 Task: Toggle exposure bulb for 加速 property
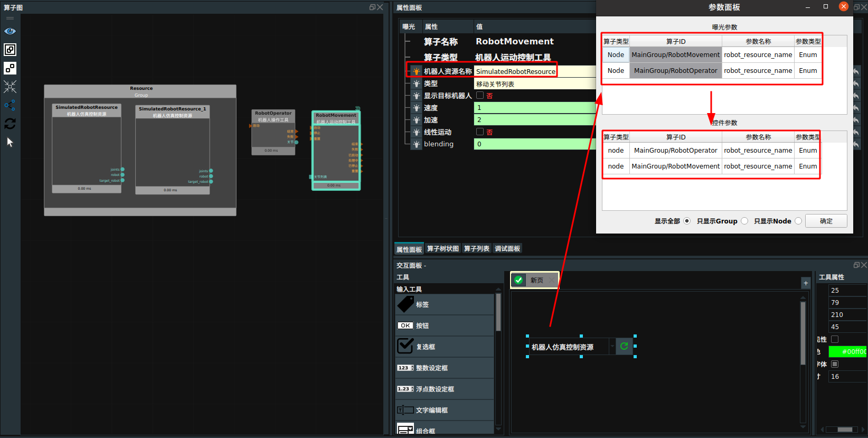click(x=417, y=120)
